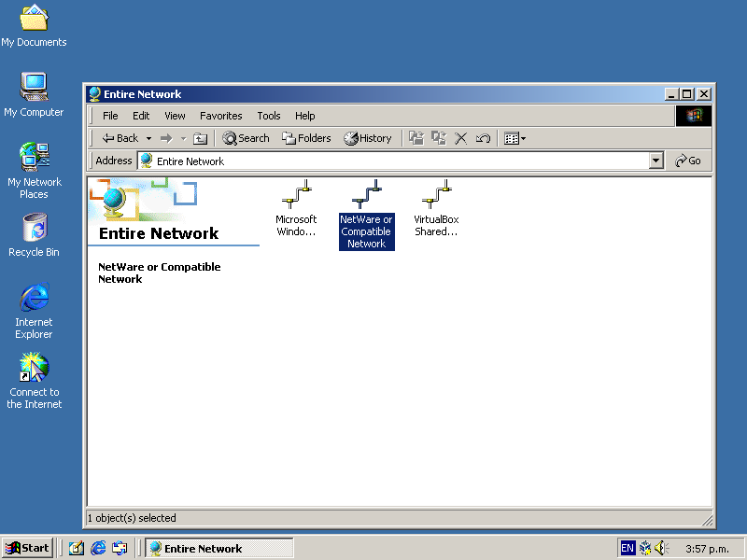The height and width of the screenshot is (560, 747).
Task: Click the Up one level toolbar icon
Action: pos(200,138)
